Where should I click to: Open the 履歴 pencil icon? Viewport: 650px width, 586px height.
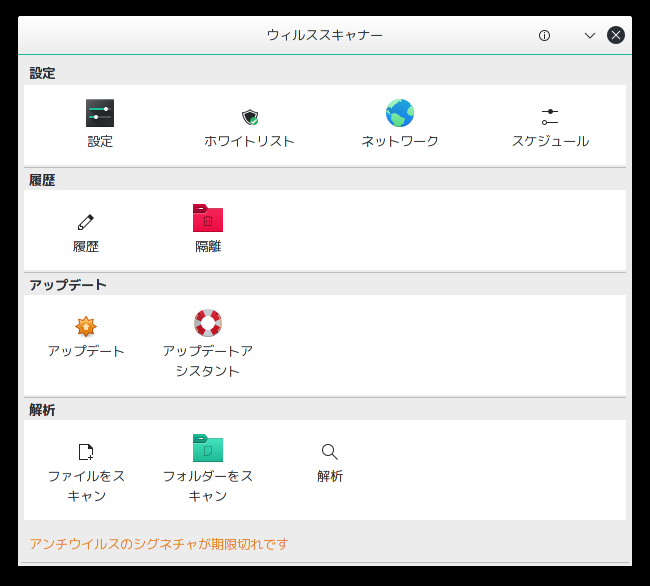point(86,222)
